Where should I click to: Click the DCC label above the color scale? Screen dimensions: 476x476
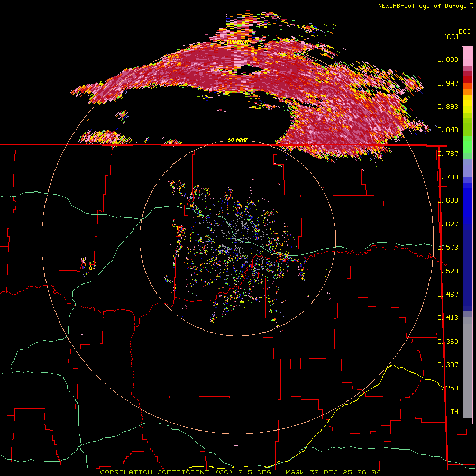click(x=464, y=32)
